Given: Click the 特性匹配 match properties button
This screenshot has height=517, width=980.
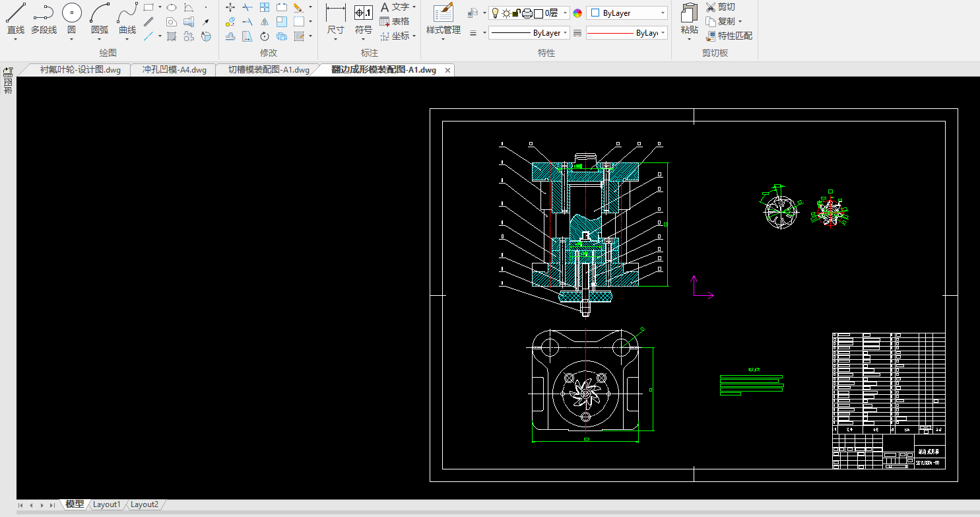Looking at the screenshot, I should pyautogui.click(x=729, y=36).
